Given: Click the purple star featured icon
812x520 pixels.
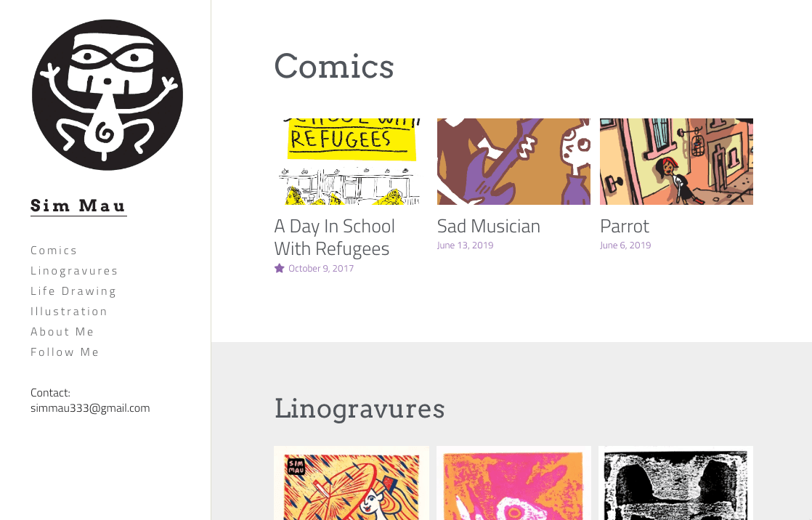Looking at the screenshot, I should [279, 269].
